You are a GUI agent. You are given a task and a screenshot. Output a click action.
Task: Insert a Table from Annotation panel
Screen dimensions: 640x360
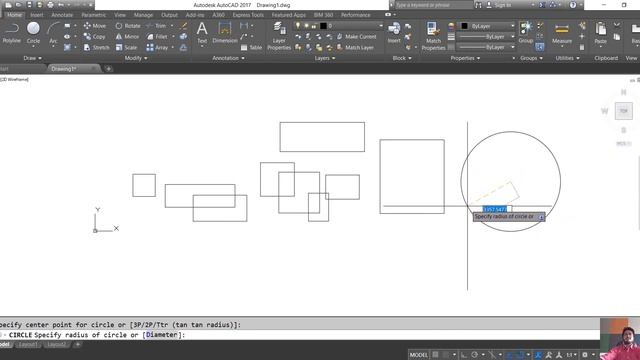(x=251, y=47)
